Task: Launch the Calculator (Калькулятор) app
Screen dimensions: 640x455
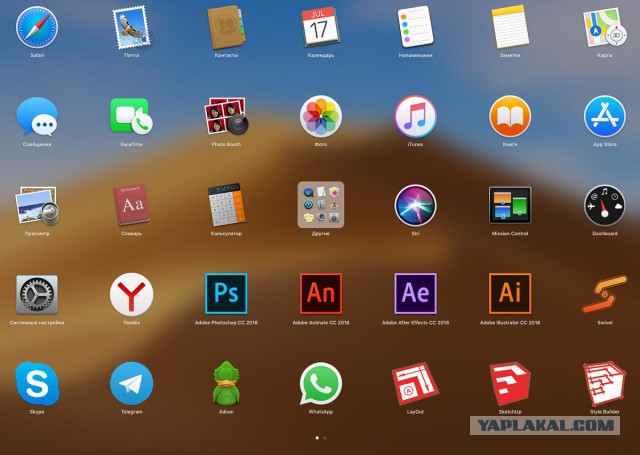Action: [x=226, y=206]
